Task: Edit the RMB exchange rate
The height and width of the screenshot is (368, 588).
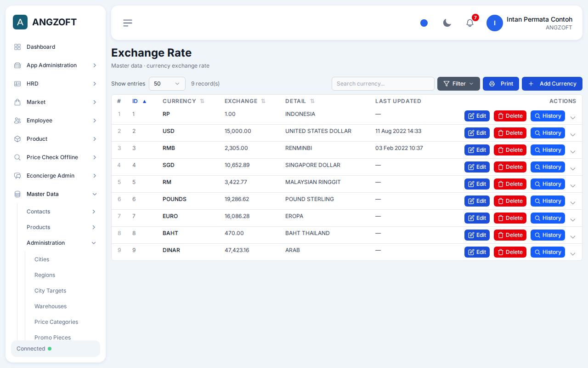Action: 477,150
